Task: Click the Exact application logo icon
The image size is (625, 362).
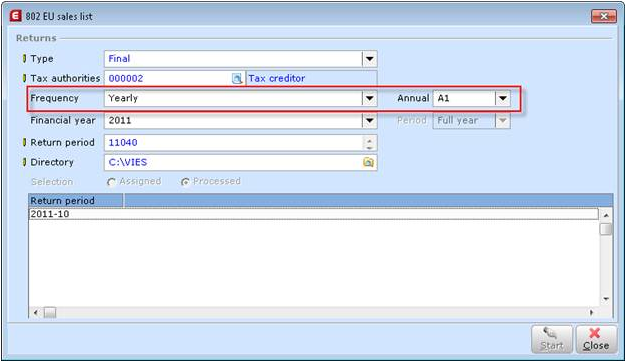Action: (15, 16)
